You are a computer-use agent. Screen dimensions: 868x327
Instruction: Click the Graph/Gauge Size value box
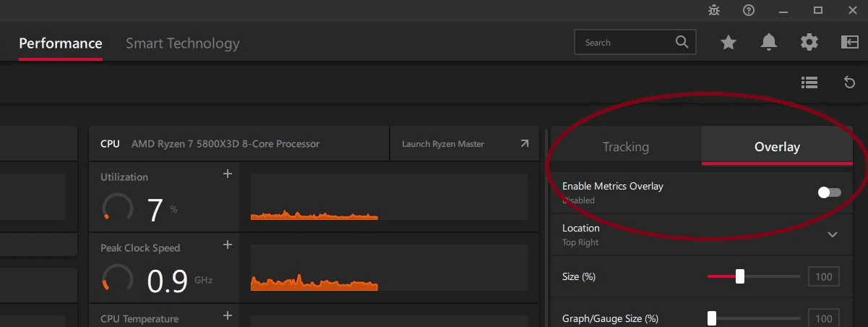(824, 318)
